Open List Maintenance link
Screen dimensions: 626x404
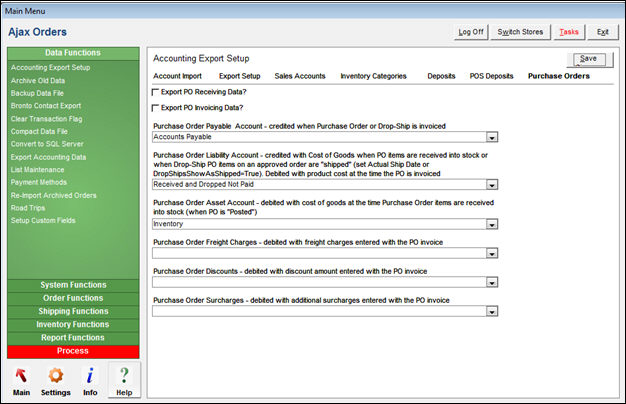(x=38, y=170)
